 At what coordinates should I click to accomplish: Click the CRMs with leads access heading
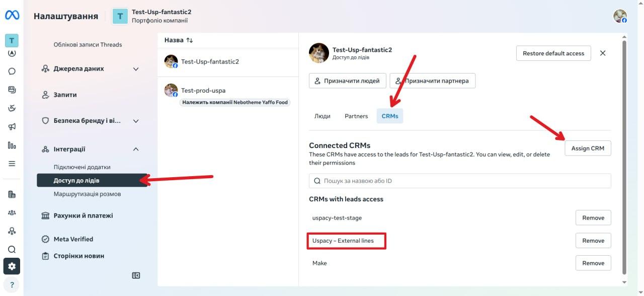point(346,199)
